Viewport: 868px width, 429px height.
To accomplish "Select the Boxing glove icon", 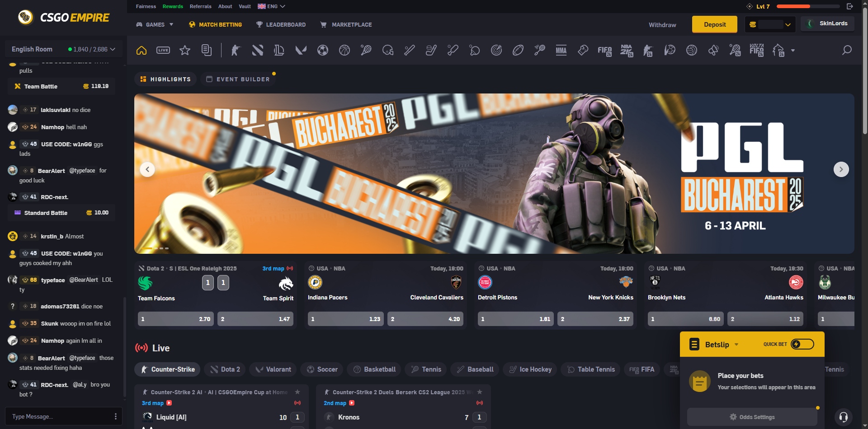I will 583,50.
